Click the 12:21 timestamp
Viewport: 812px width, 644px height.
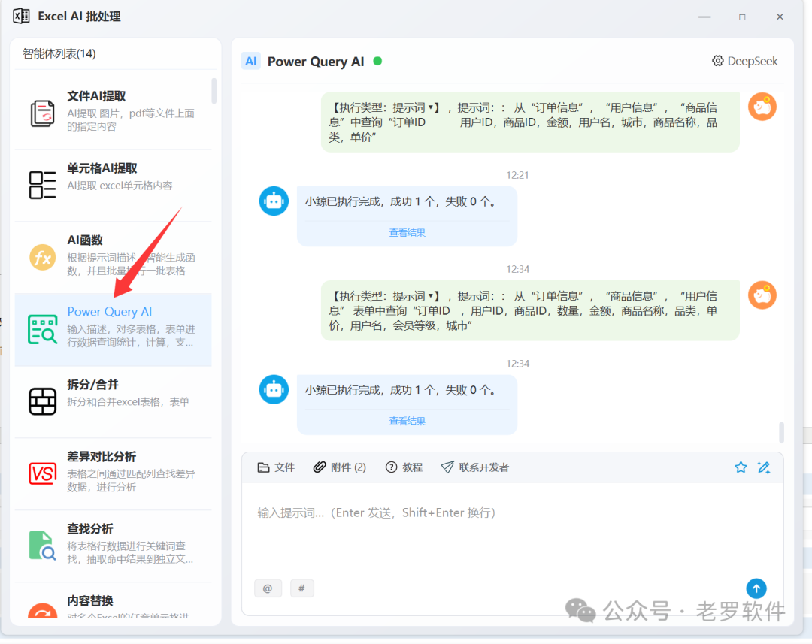[517, 175]
